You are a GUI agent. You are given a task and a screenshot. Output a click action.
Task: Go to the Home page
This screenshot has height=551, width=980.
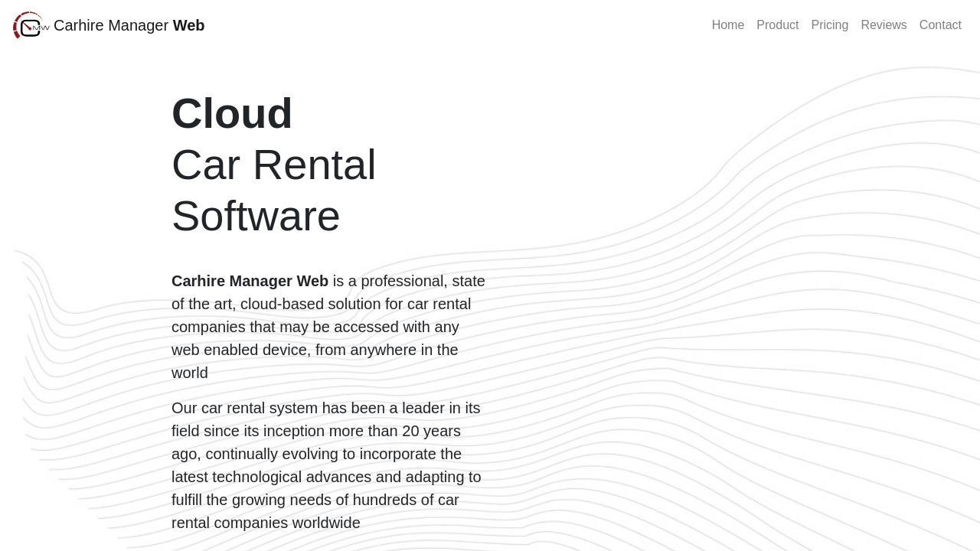coord(727,25)
